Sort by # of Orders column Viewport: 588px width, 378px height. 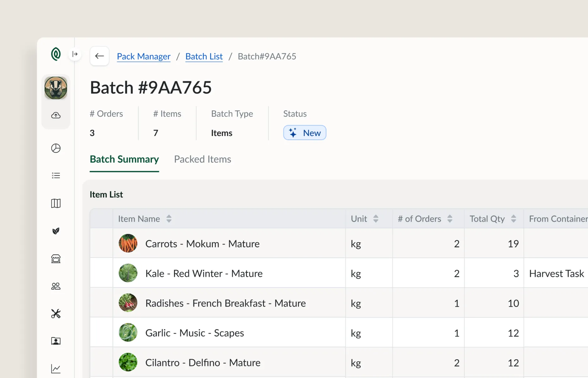pyautogui.click(x=450, y=219)
